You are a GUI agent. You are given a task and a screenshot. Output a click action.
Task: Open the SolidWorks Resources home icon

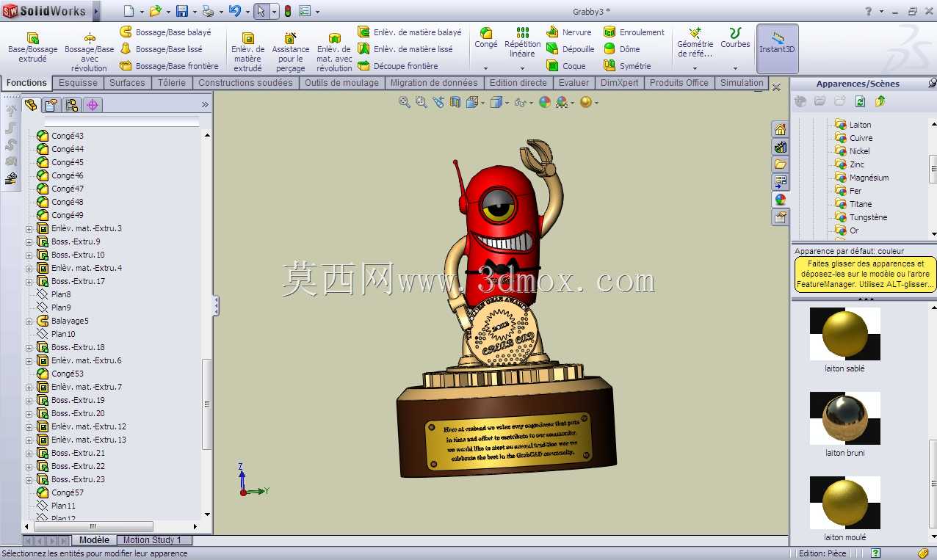780,129
